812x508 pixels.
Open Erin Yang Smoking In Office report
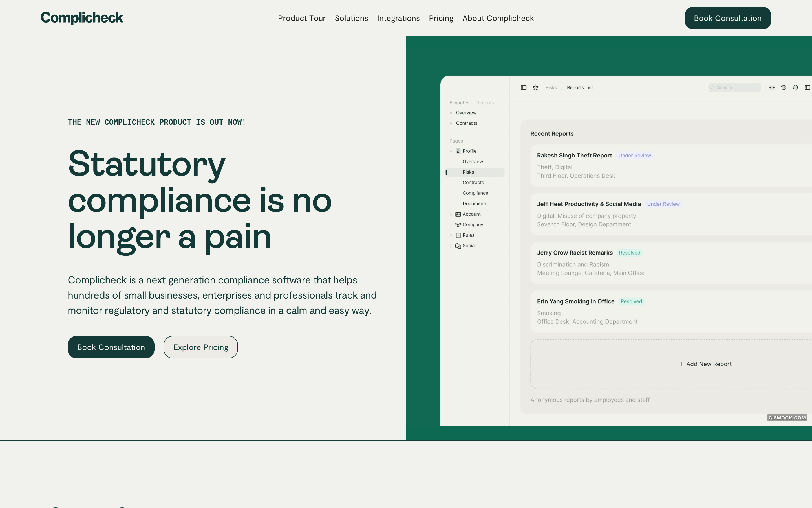[575, 302]
